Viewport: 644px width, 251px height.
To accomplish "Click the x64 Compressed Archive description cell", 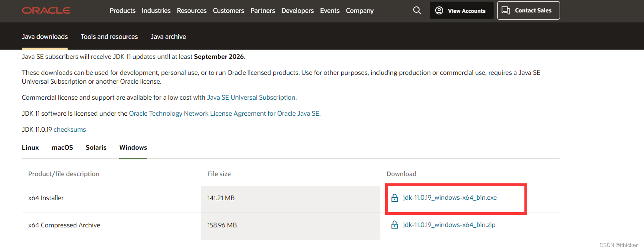I will pyautogui.click(x=112, y=227).
